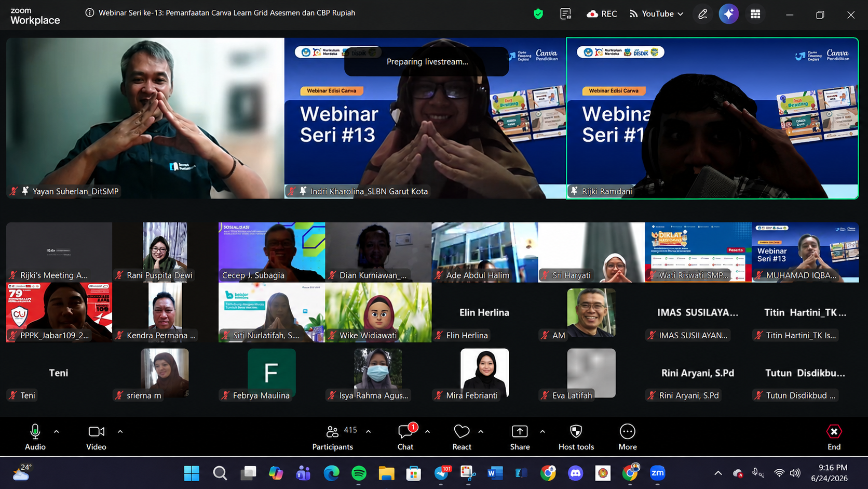This screenshot has width=868, height=489.
Task: Open the React heart icon
Action: tap(462, 437)
